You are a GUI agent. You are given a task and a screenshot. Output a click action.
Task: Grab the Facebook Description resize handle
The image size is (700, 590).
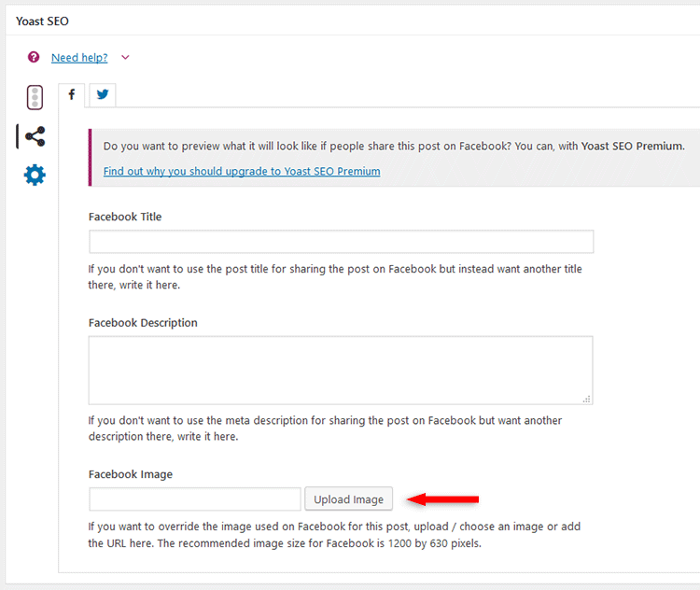(x=587, y=399)
